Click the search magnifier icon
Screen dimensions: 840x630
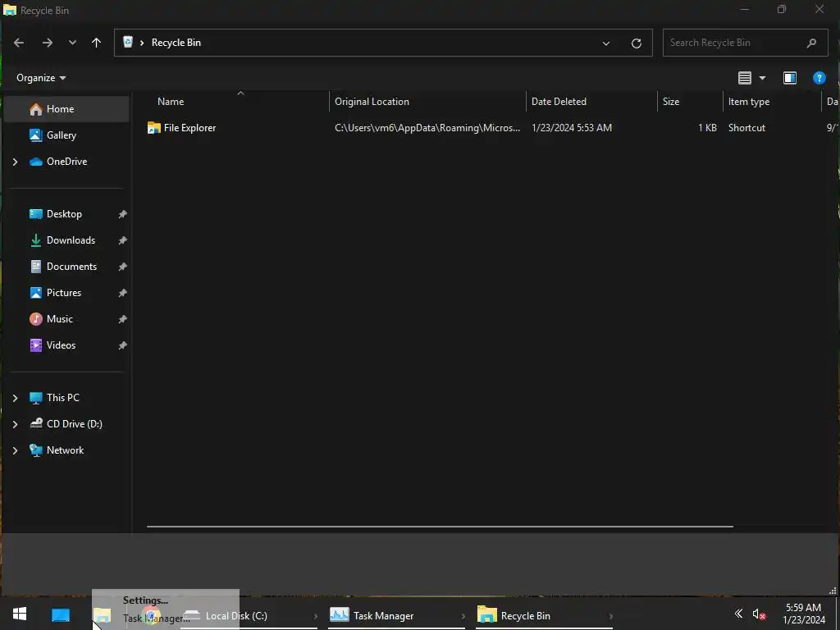tap(811, 43)
